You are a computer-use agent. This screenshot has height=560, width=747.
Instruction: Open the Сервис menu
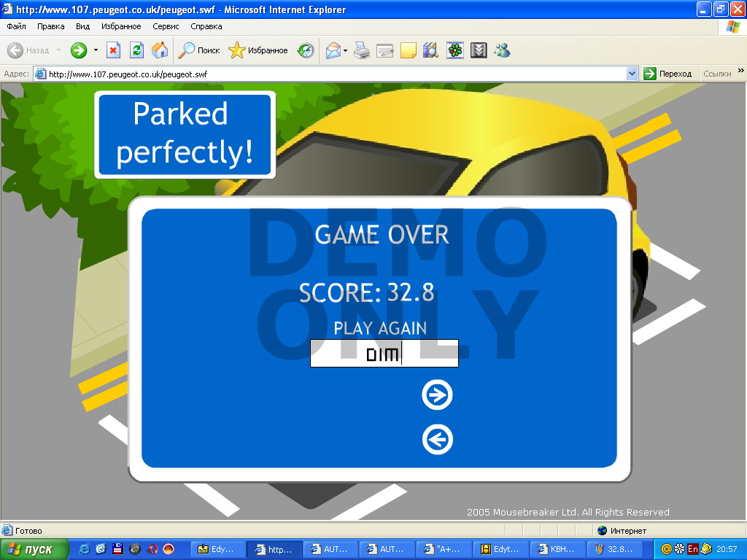click(x=166, y=26)
